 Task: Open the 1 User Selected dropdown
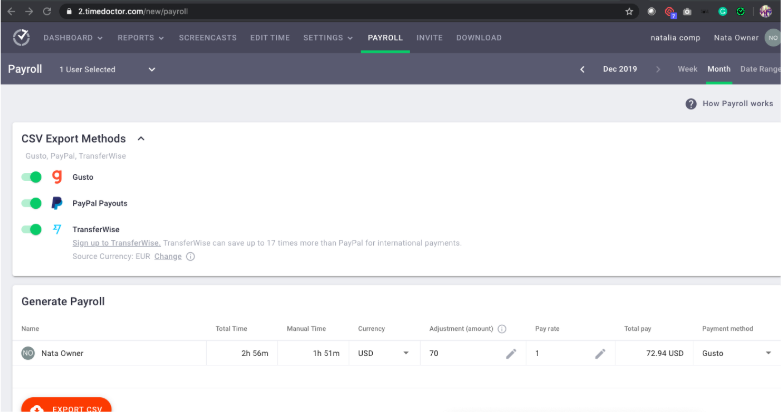point(107,69)
